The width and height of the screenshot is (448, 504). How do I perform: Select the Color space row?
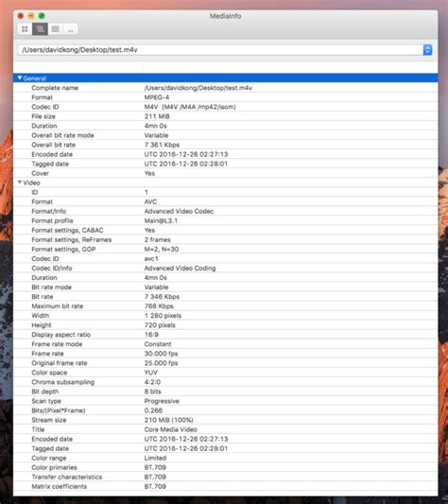(225, 373)
